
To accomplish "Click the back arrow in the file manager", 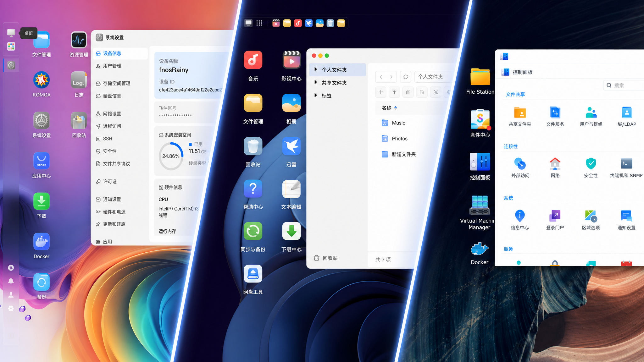I will [381, 77].
